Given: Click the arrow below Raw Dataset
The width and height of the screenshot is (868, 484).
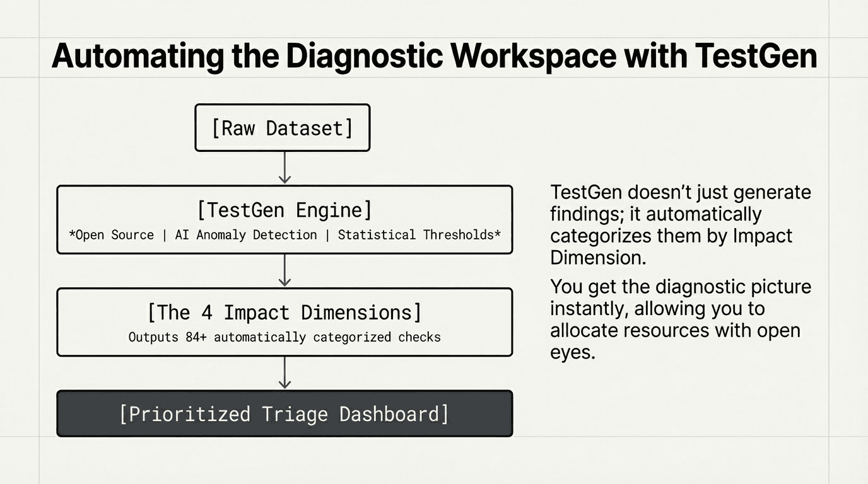Looking at the screenshot, I should coord(284,168).
